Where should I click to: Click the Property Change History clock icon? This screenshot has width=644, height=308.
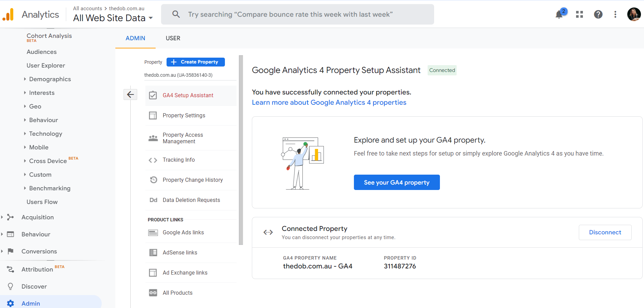pyautogui.click(x=154, y=180)
